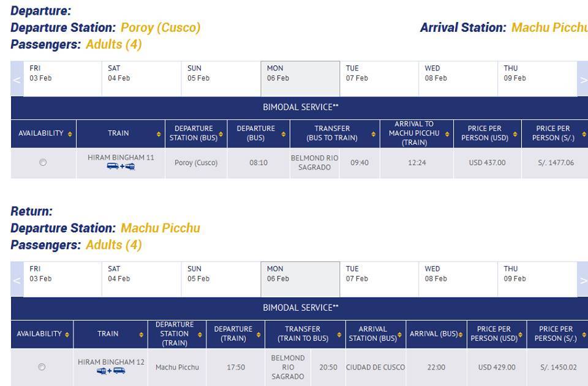Choose SUN 05 Feb as the return date
Image resolution: width=588 pixels, height=386 pixels.
tap(221, 280)
